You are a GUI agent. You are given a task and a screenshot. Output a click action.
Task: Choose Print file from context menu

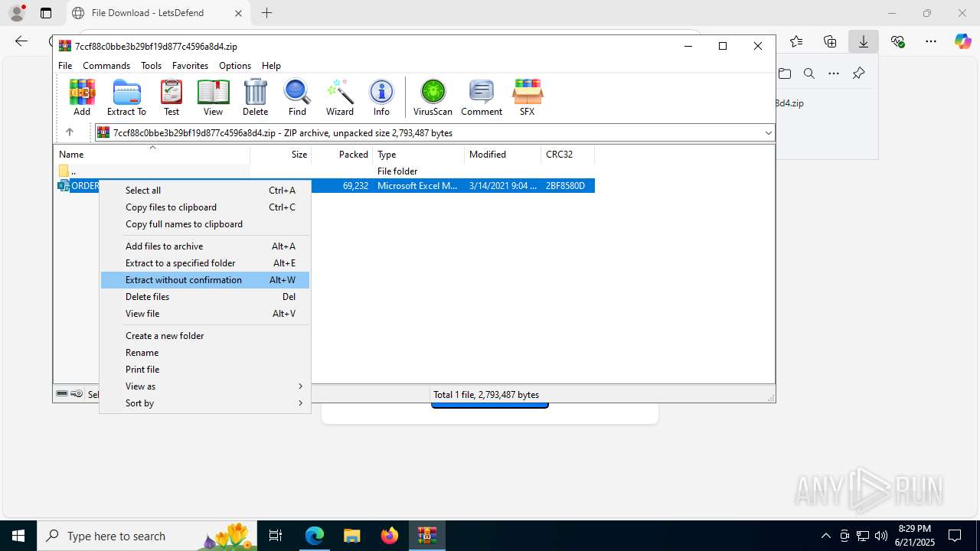tap(205, 370)
